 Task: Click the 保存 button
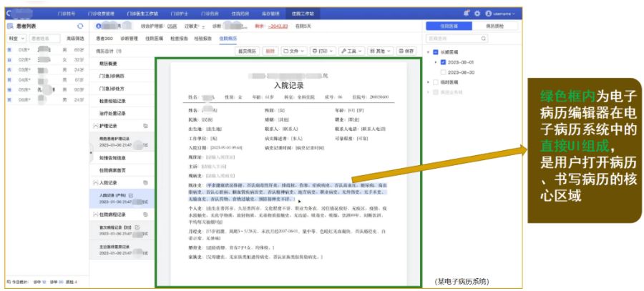406,51
